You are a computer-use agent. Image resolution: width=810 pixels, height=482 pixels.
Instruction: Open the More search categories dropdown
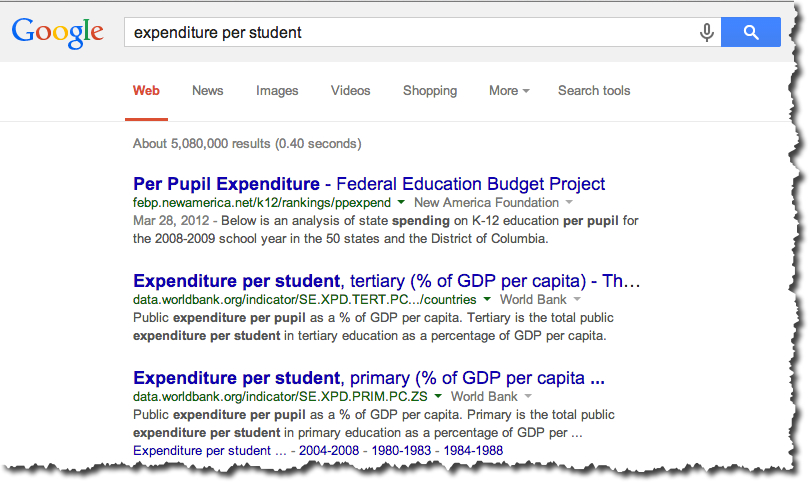pyautogui.click(x=509, y=90)
